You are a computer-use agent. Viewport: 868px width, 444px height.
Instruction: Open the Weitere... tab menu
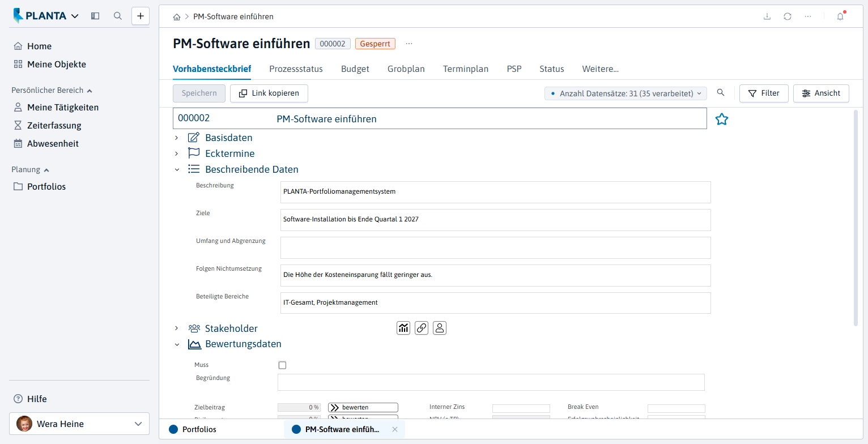[x=601, y=69]
